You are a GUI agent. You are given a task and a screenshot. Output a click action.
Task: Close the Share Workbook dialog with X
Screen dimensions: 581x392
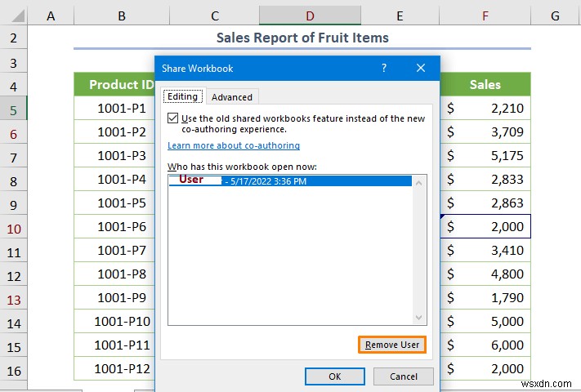click(422, 69)
